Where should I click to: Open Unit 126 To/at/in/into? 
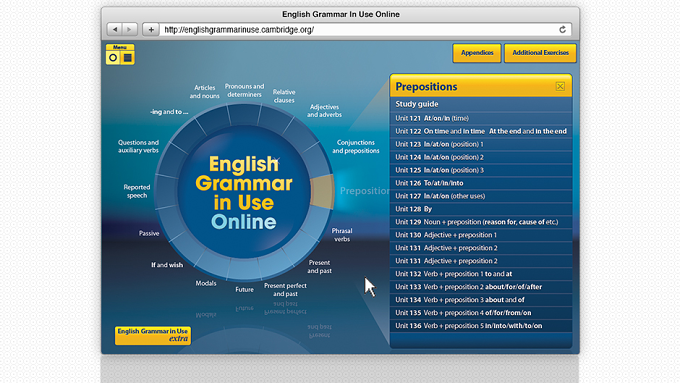pos(481,183)
